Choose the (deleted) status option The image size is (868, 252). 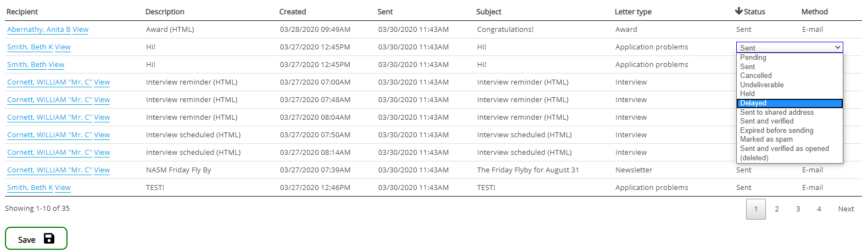point(754,158)
